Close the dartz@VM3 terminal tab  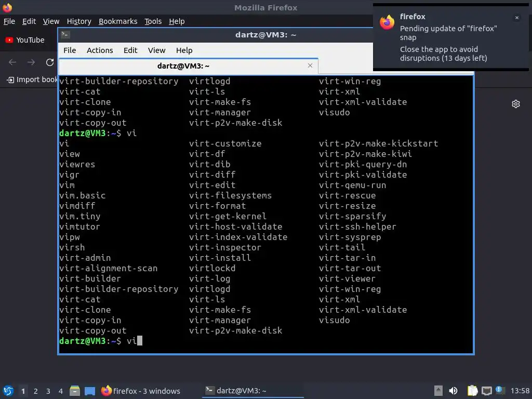[310, 65]
